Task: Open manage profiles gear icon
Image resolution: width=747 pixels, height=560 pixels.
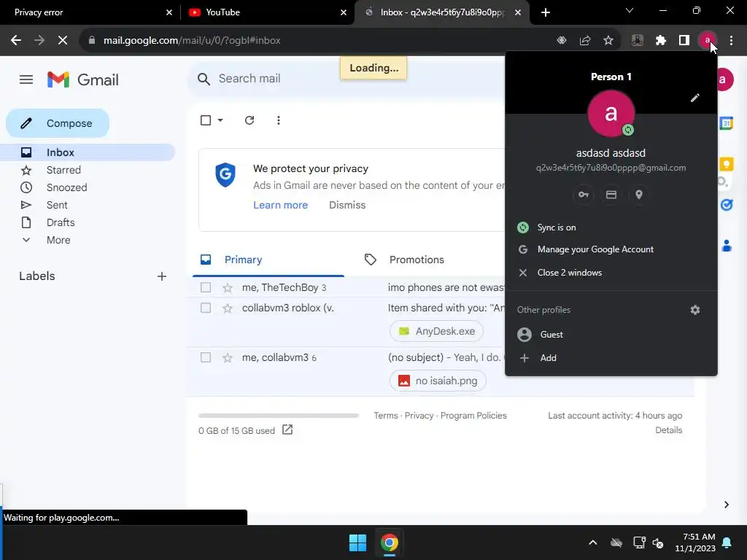Action: (694, 309)
